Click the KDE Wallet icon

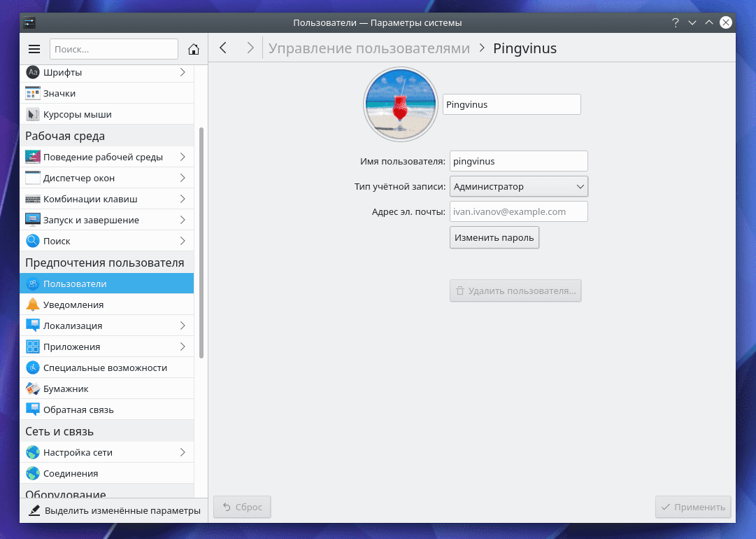point(33,388)
